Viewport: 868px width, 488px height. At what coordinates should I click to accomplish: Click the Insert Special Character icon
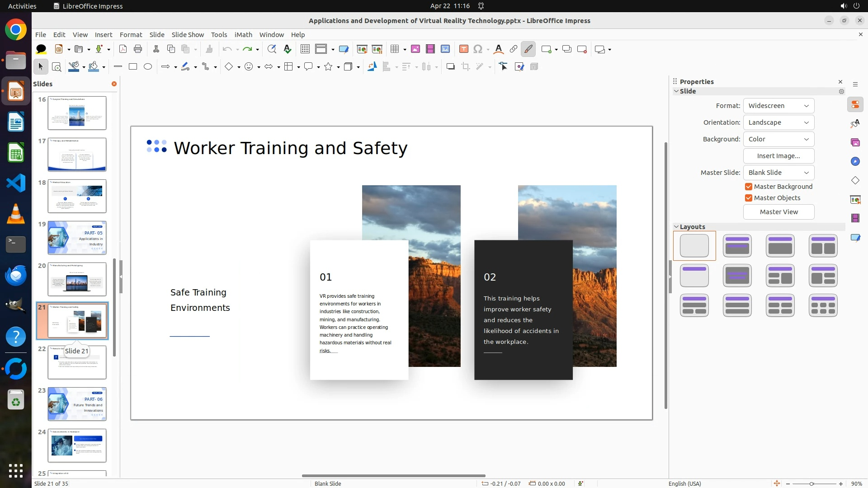point(478,49)
